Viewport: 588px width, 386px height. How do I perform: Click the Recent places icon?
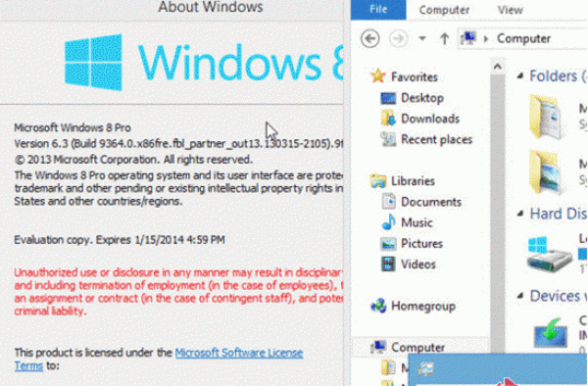coord(388,139)
